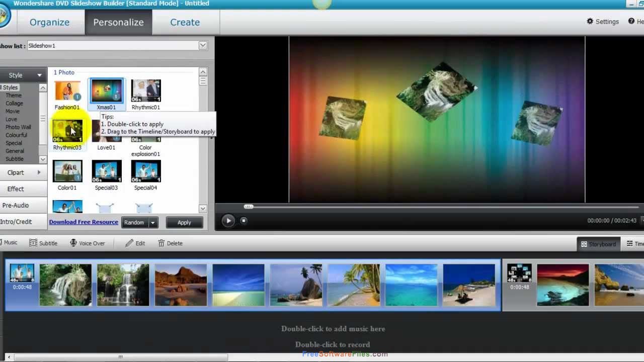Select the jungle waterfall photo in storyboard
This screenshot has width=644, height=362.
123,285
